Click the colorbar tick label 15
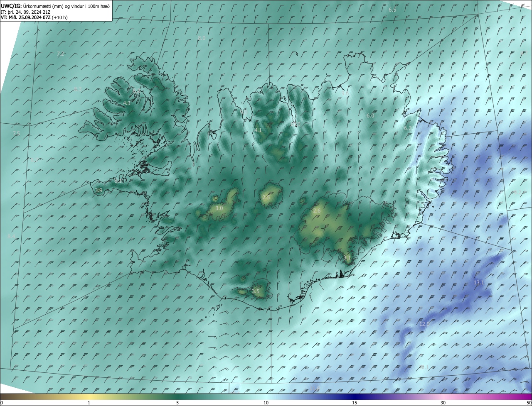 [x=355, y=403]
